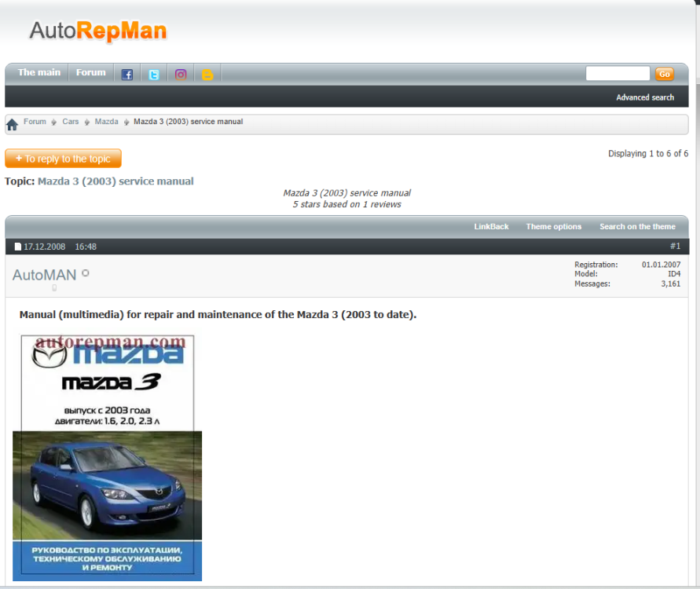Click AutoMAN's offline status indicator
Screen dimensions: 700x589
(86, 273)
